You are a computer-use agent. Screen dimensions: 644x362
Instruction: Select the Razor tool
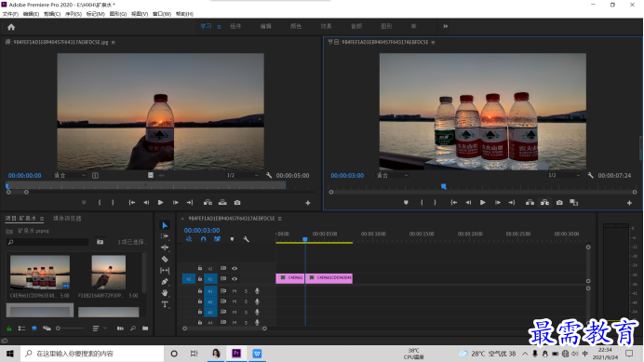(165, 259)
